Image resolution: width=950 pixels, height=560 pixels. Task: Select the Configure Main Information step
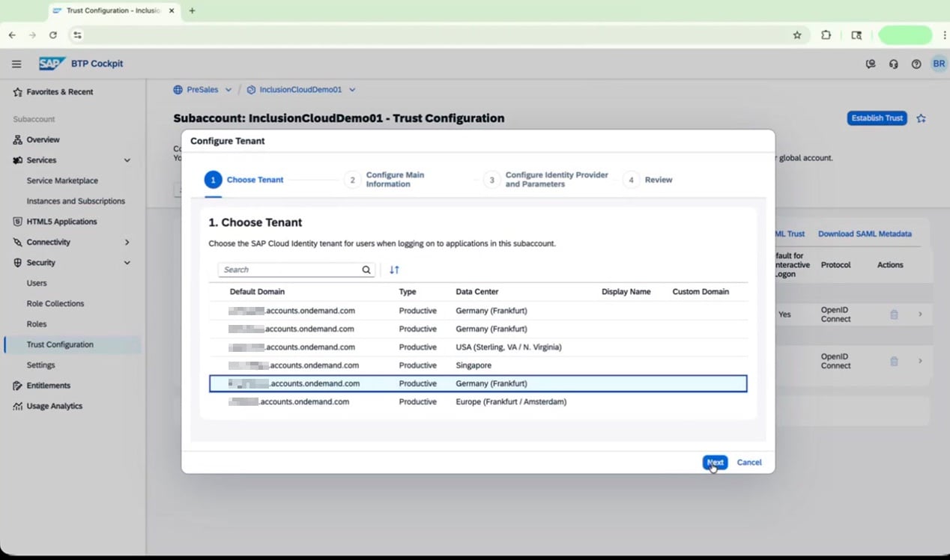point(384,180)
